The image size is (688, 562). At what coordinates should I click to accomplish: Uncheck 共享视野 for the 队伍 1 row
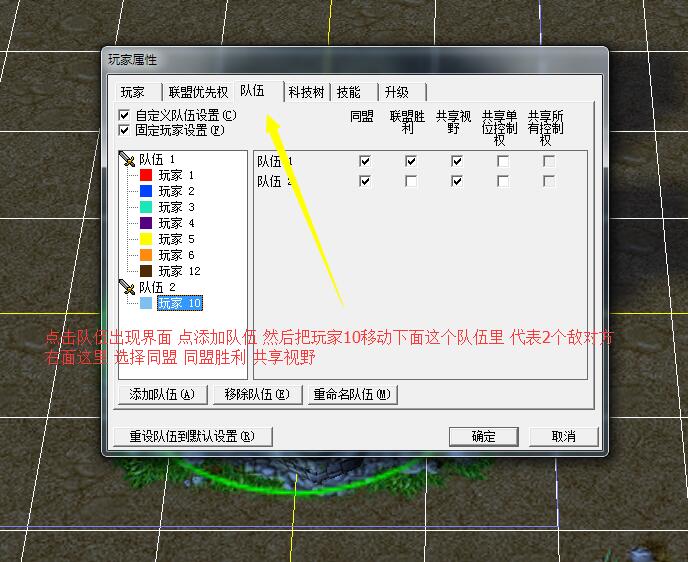(x=457, y=161)
